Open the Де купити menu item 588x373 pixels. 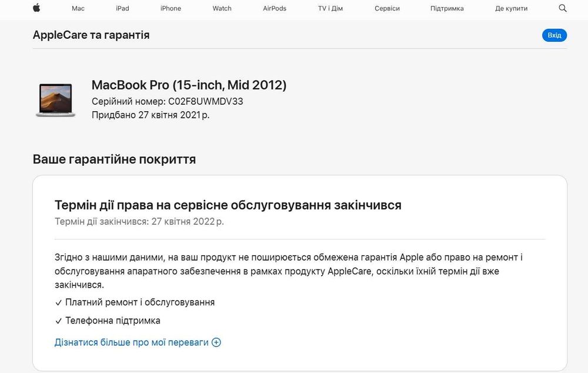coord(511,8)
